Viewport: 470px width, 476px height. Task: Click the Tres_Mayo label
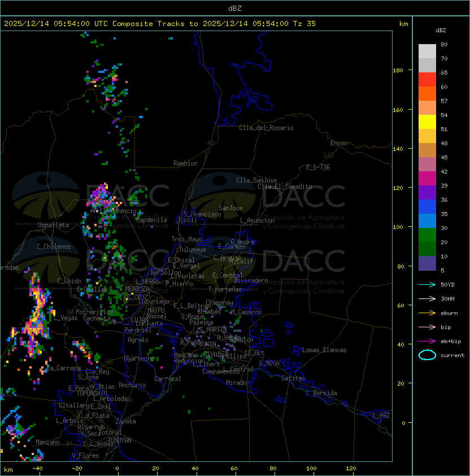[x=186, y=239]
